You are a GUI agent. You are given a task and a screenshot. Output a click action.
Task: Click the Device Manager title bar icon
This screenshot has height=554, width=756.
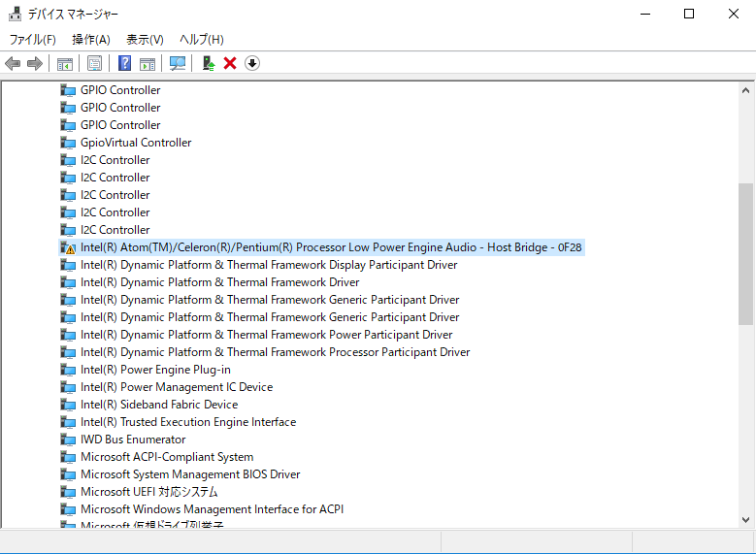point(15,14)
